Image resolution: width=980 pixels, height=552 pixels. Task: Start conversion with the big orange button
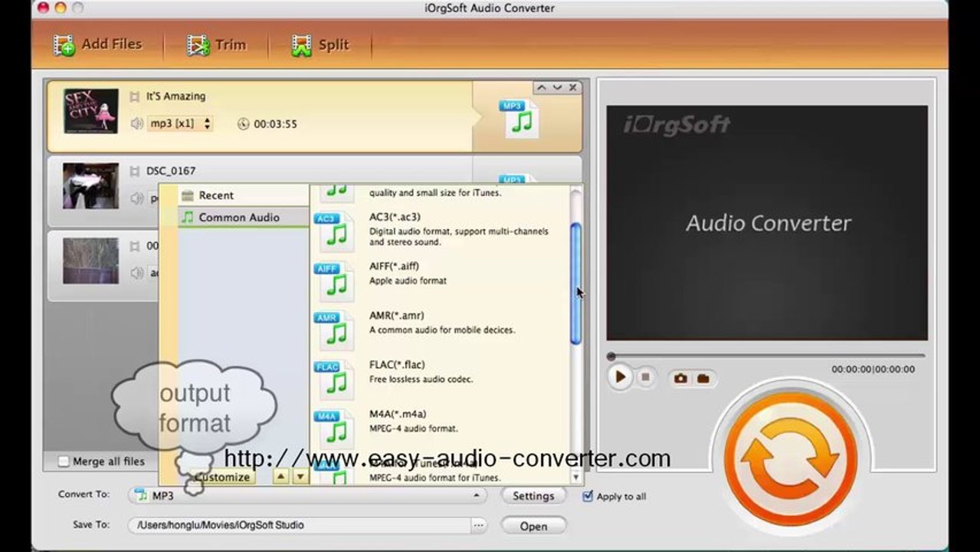(791, 459)
